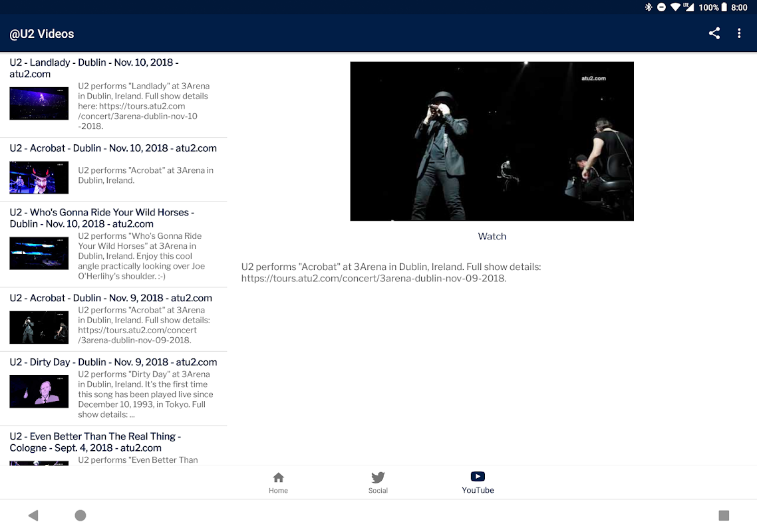Click the Acrobat Nov. 9 list description text
This screenshot has width=757, height=532.
144,325
